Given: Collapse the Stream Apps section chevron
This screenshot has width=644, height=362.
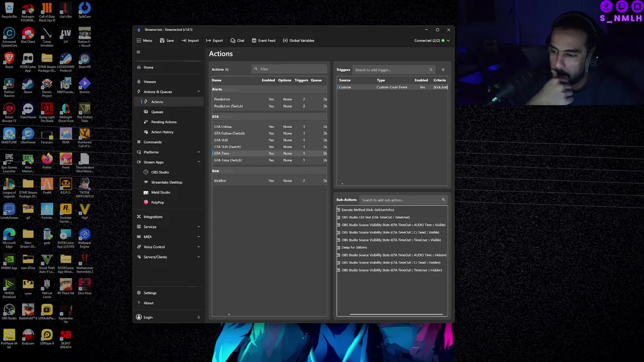Looking at the screenshot, I should pyautogui.click(x=198, y=162).
